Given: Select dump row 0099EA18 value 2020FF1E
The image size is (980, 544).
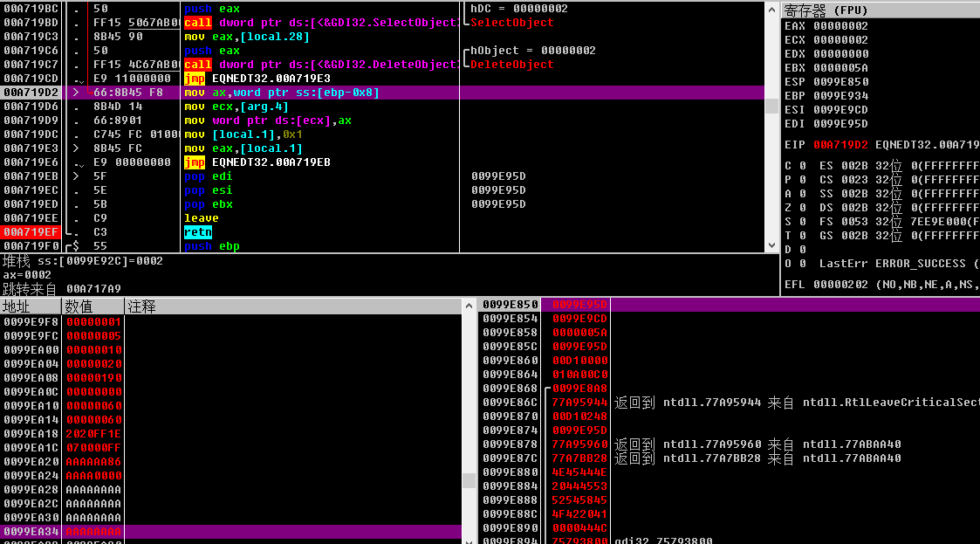Looking at the screenshot, I should pos(93,433).
